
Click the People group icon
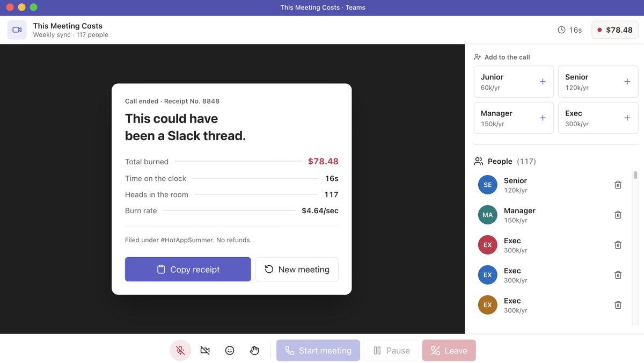coord(479,161)
